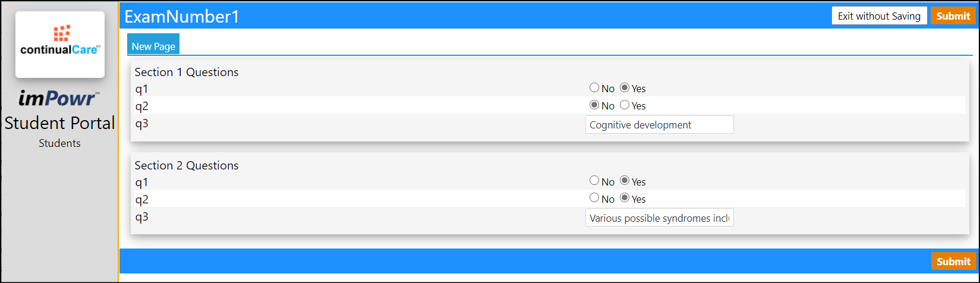Click the Students link in sidebar
This screenshot has width=980, height=283.
[x=59, y=143]
